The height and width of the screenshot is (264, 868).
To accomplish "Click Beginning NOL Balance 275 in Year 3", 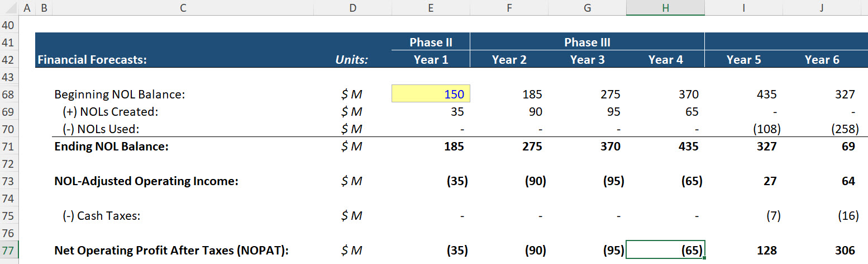I will [610, 95].
